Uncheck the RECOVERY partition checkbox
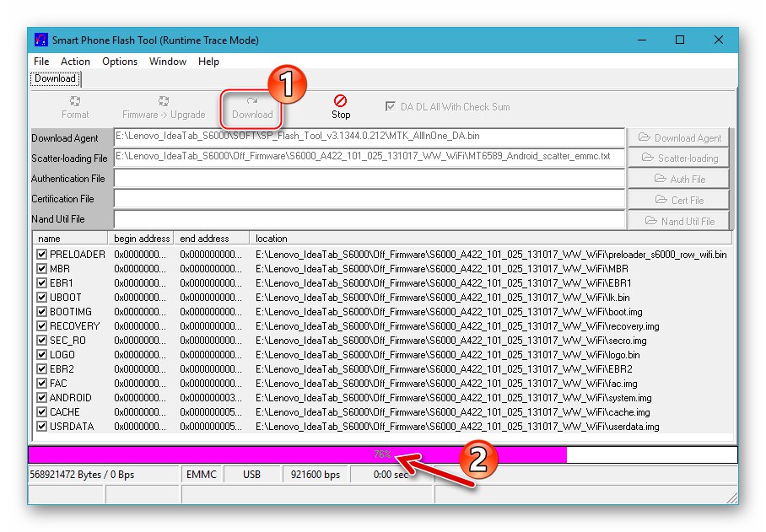The height and width of the screenshot is (532, 766). 42,326
